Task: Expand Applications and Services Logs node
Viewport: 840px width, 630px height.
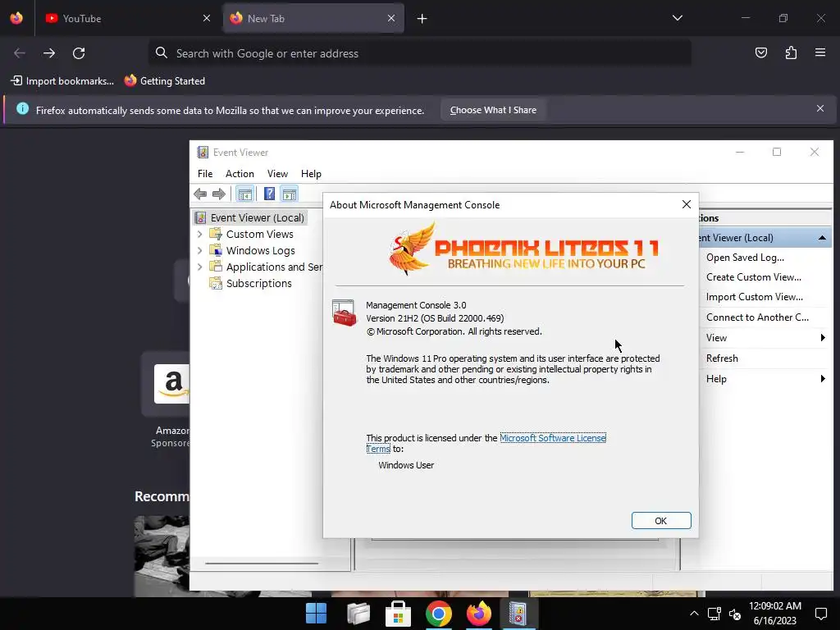Action: point(200,267)
